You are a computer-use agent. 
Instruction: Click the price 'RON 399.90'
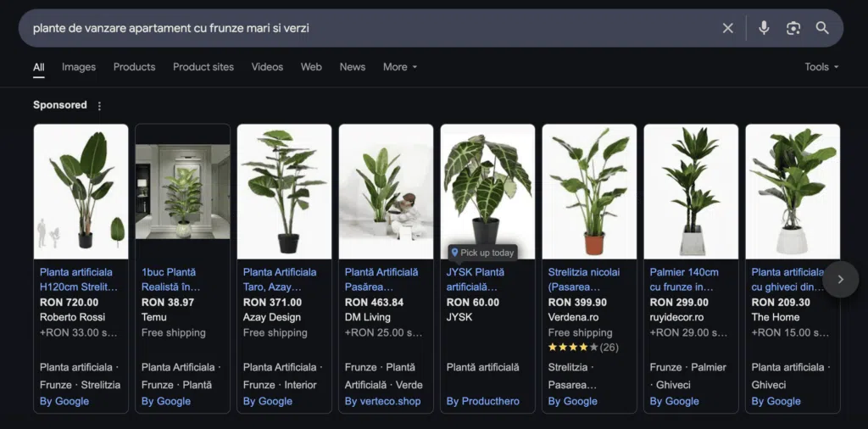click(x=577, y=303)
